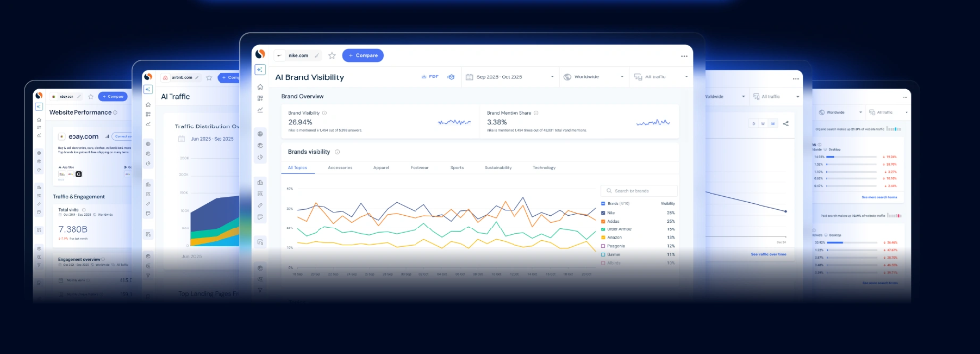Toggle the Adidas brand checkbox
The height and width of the screenshot is (354, 980).
pyautogui.click(x=603, y=221)
